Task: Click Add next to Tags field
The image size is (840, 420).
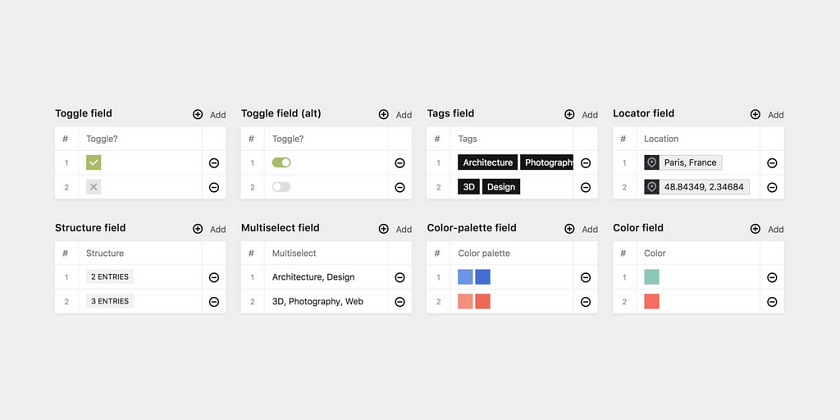Action: click(590, 115)
